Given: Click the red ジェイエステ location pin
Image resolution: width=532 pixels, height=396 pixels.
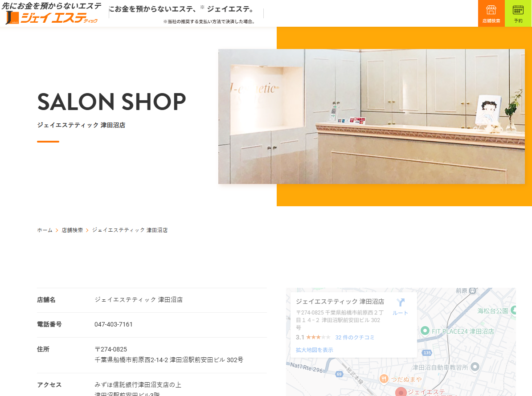Looking at the screenshot, I should tap(401, 392).
